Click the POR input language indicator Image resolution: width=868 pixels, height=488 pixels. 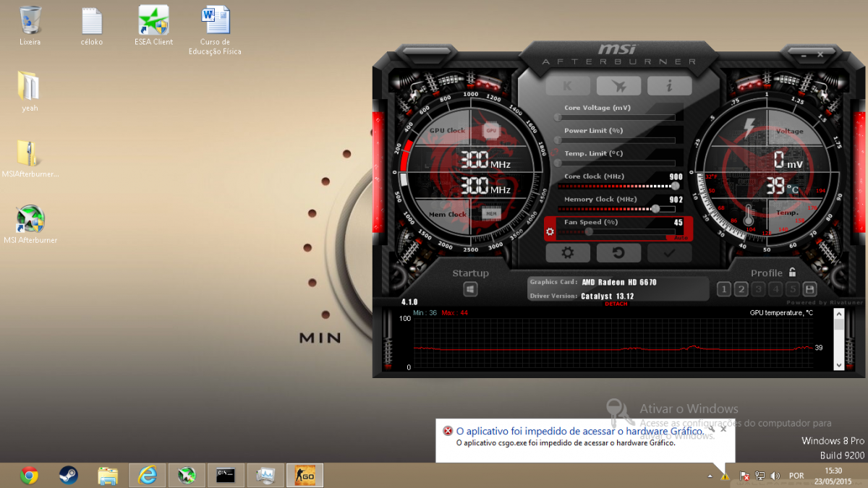point(796,476)
